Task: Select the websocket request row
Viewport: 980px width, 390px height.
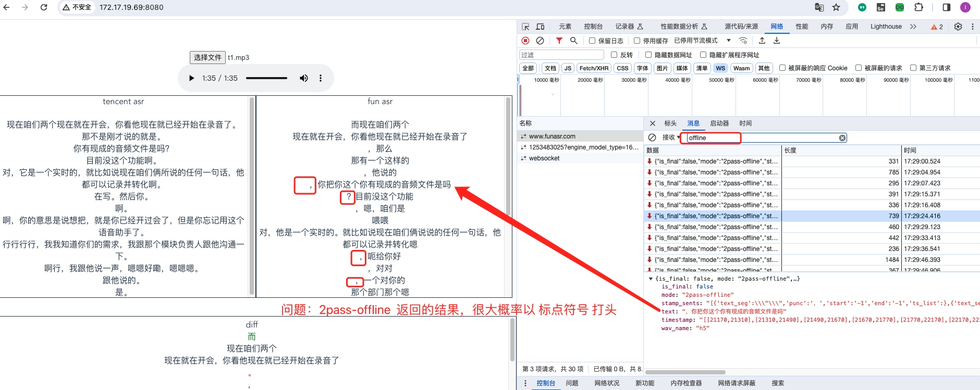Action: 580,158
